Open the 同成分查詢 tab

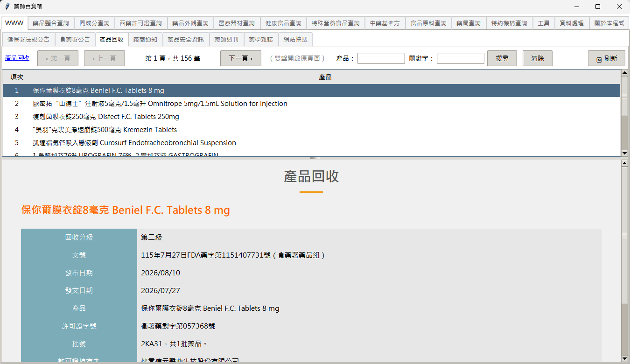pos(94,23)
